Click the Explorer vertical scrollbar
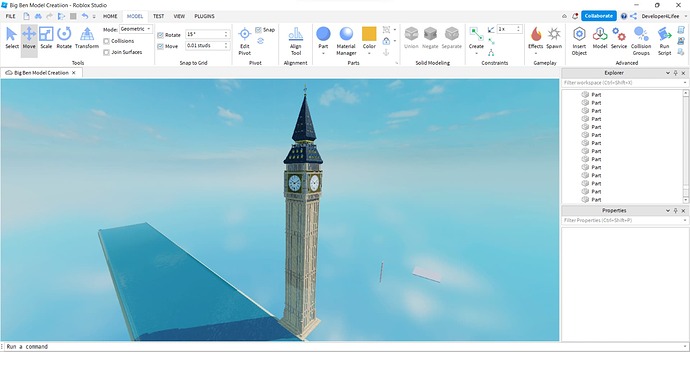Screen dimensions: 690x365 tap(686, 146)
